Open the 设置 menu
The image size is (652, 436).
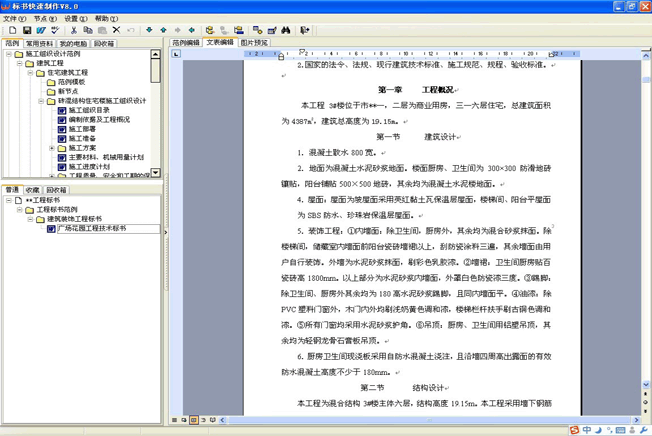pos(76,19)
